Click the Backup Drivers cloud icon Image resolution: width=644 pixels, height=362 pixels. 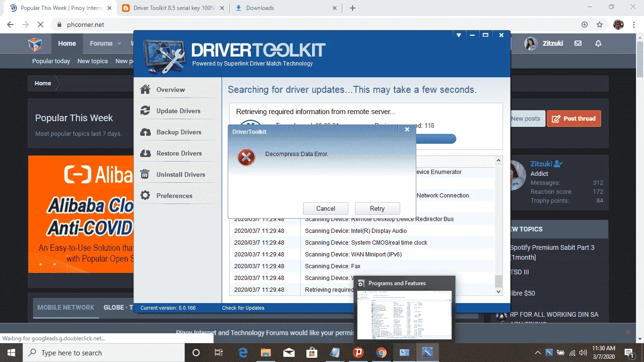click(145, 132)
